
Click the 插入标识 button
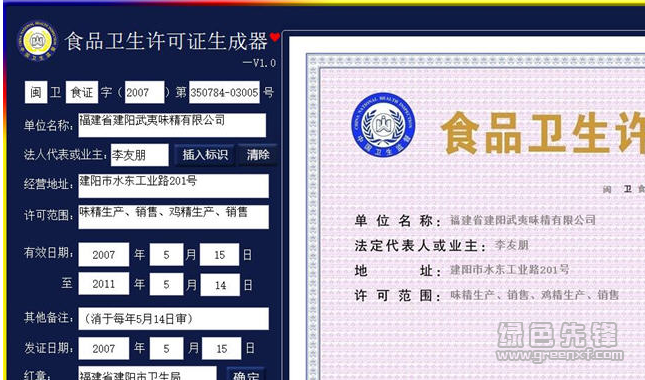point(204,155)
